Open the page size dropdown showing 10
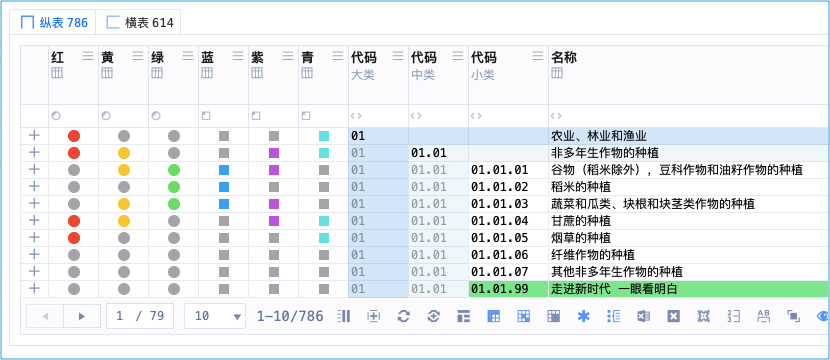 [215, 316]
